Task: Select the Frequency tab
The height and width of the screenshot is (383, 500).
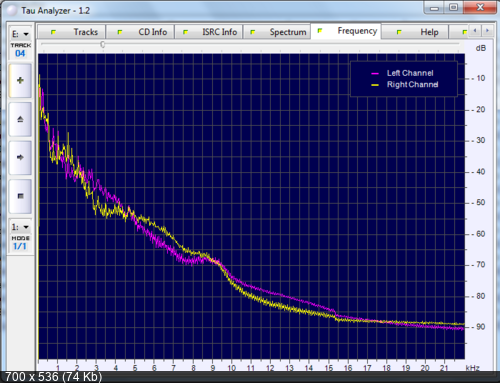Action: (x=346, y=31)
